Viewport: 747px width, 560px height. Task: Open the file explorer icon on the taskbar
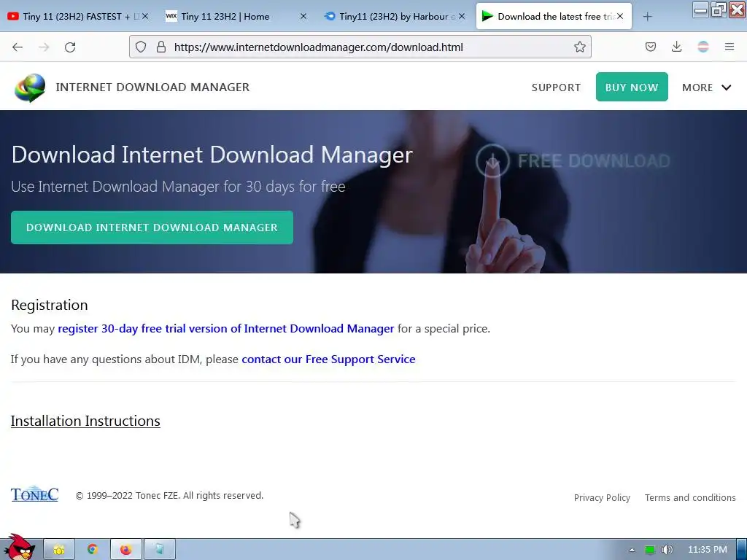point(59,550)
